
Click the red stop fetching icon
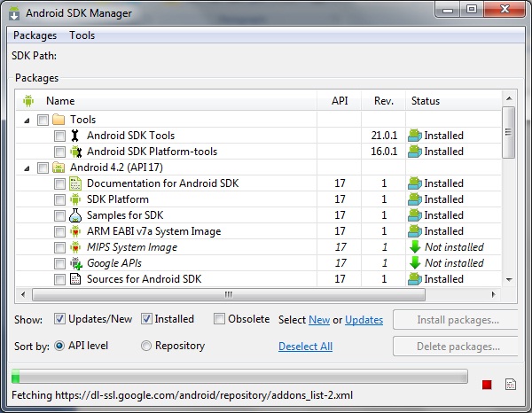pos(487,384)
